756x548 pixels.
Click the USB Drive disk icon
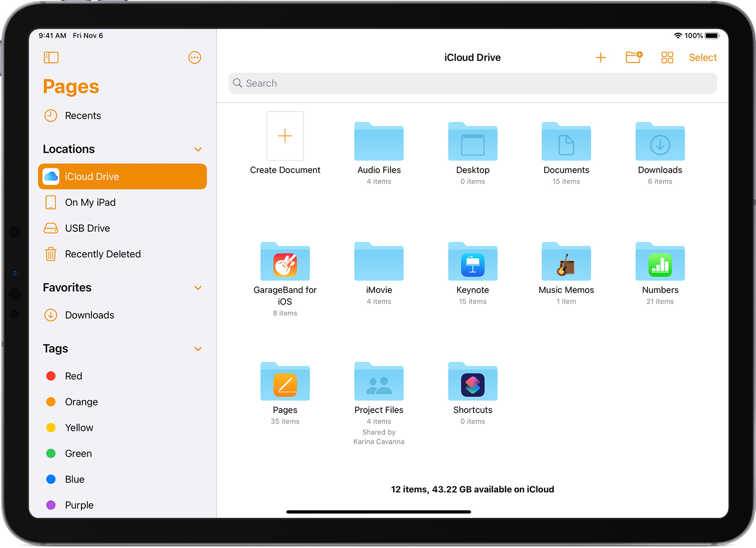point(51,228)
